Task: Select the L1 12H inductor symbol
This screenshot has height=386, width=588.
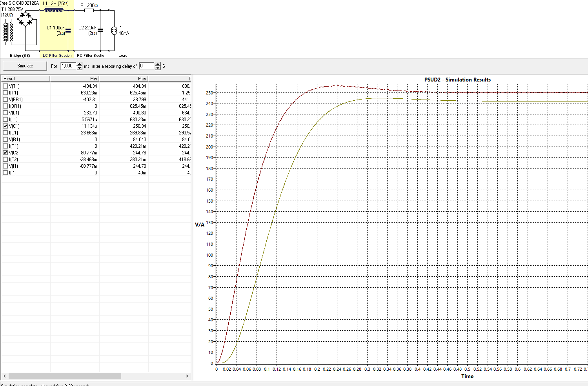Action: 54,10
